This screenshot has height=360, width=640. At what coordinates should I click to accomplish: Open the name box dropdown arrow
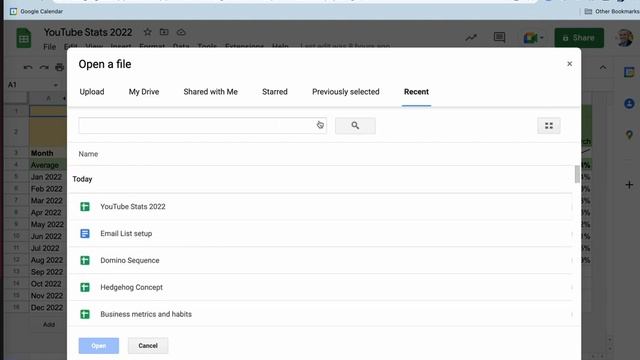[x=56, y=85]
